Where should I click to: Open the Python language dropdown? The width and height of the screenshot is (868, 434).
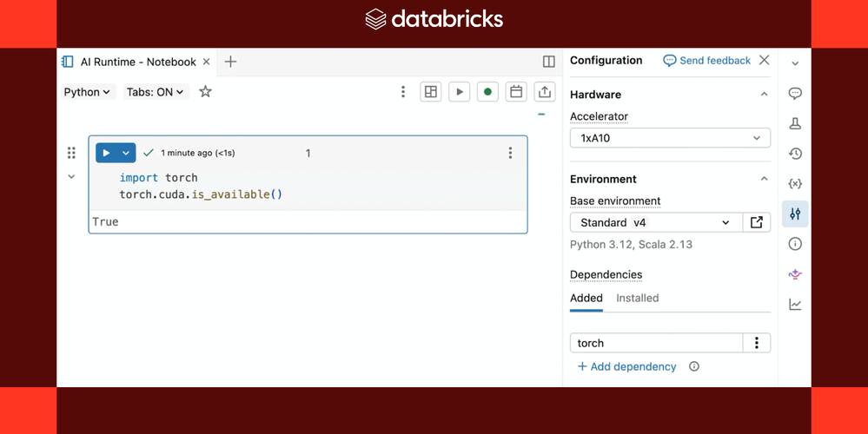coord(87,92)
